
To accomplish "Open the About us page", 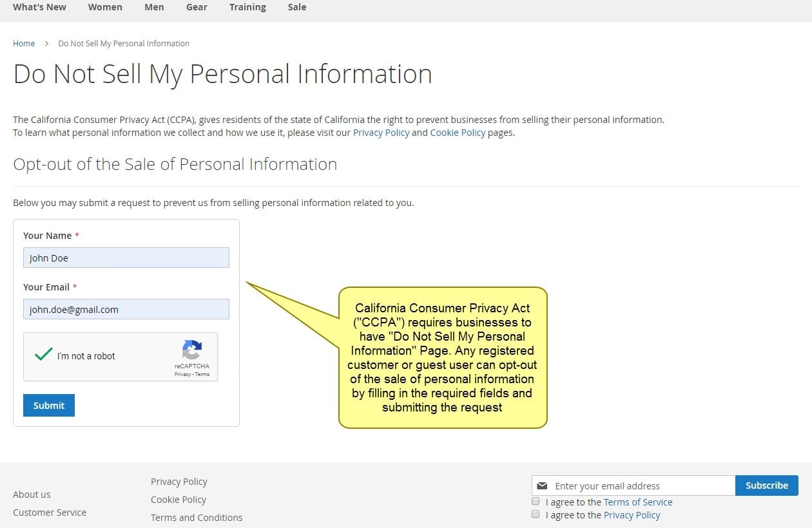I will 31,494.
